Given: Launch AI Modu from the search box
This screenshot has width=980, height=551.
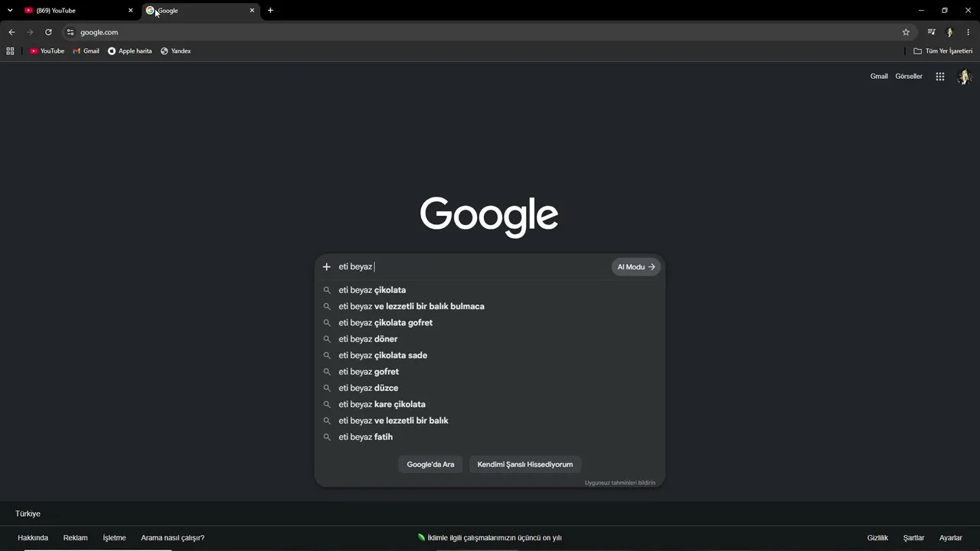Looking at the screenshot, I should point(636,267).
